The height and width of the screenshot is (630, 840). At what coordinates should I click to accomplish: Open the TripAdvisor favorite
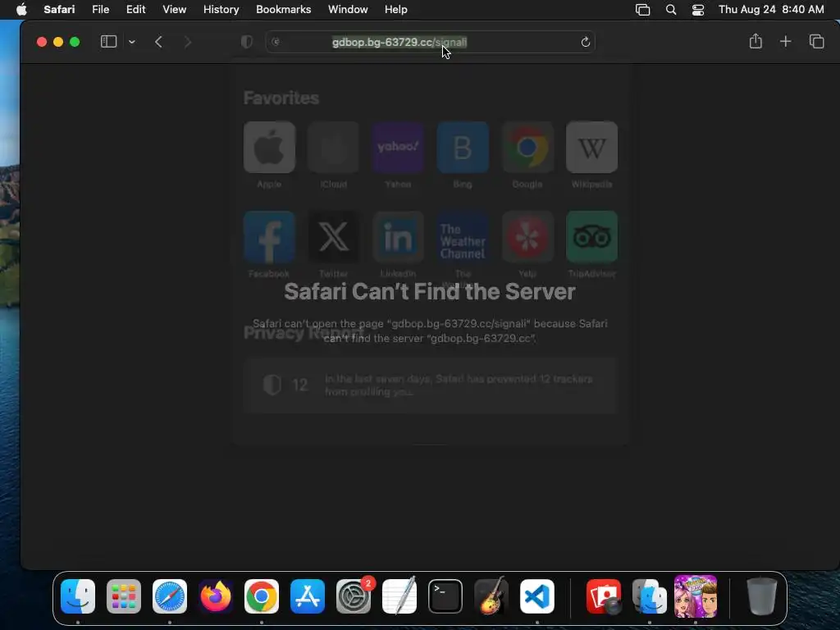(591, 237)
